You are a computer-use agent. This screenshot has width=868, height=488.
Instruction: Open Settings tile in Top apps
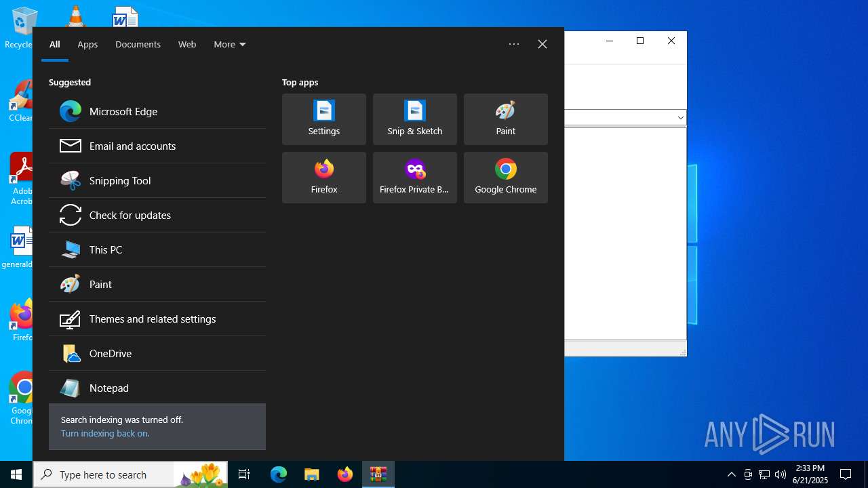point(324,119)
